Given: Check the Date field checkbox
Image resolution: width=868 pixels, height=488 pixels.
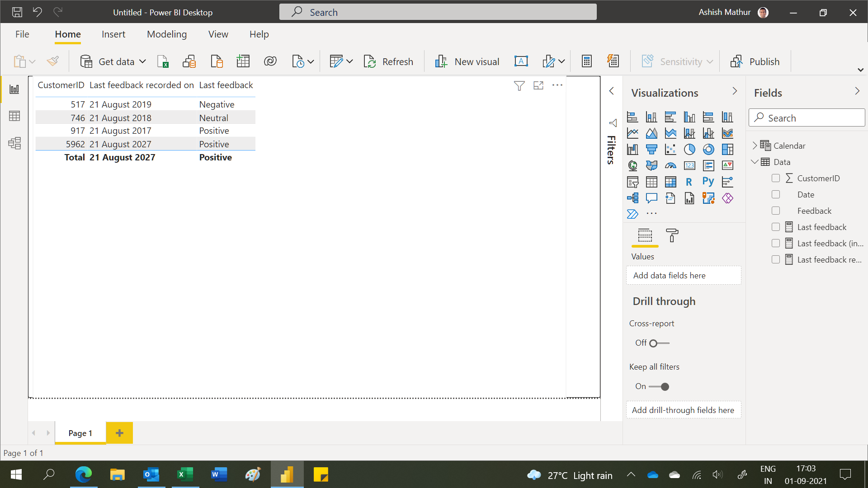Looking at the screenshot, I should pos(776,194).
